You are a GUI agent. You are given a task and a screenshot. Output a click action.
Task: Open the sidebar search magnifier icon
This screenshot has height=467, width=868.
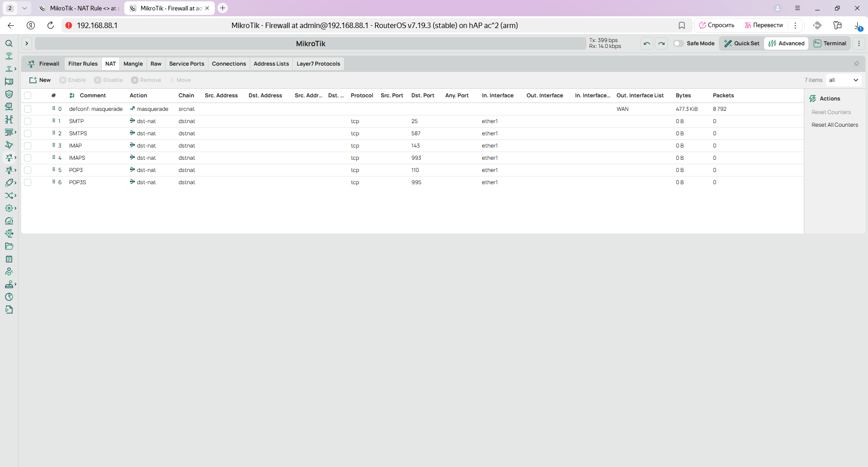(9, 43)
